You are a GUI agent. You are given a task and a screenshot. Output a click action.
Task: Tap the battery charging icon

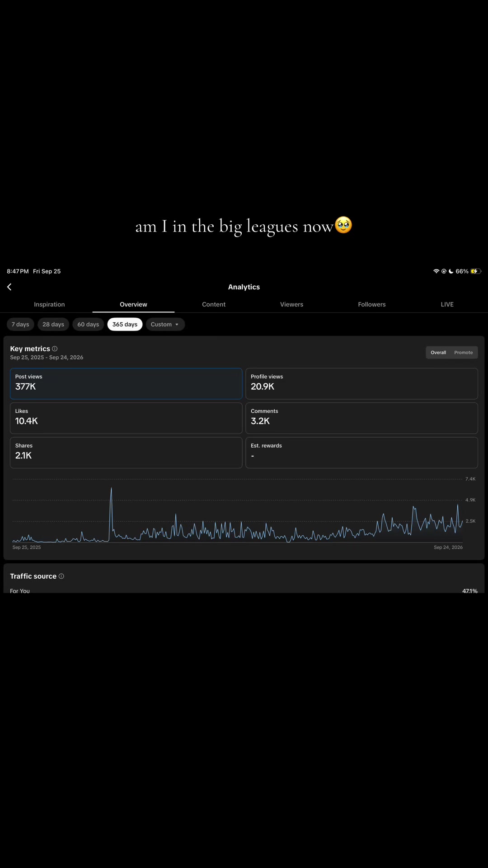click(x=475, y=271)
